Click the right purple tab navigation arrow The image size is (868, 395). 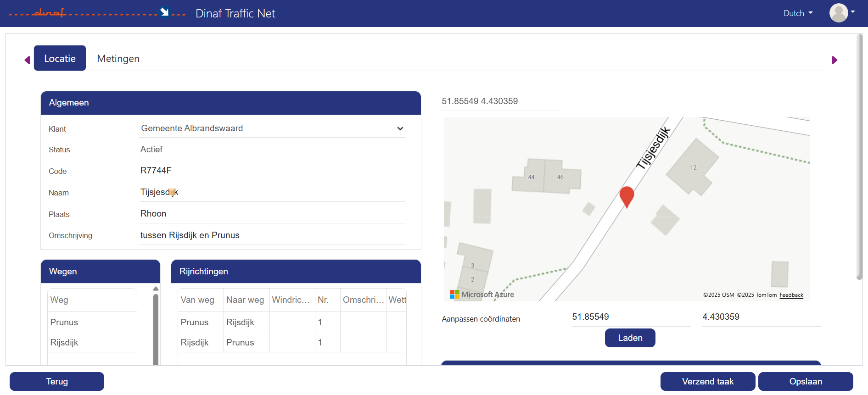coord(834,60)
